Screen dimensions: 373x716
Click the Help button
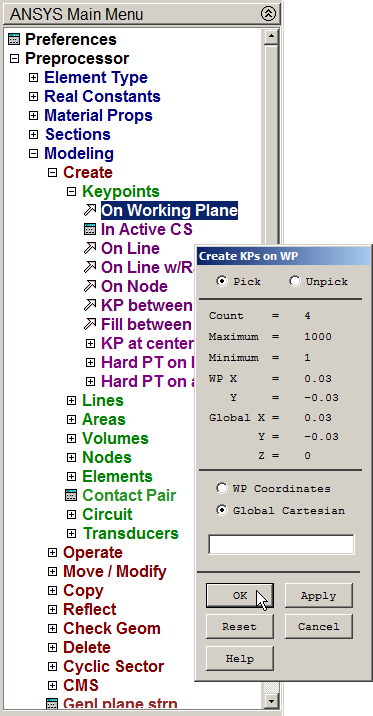click(x=240, y=658)
